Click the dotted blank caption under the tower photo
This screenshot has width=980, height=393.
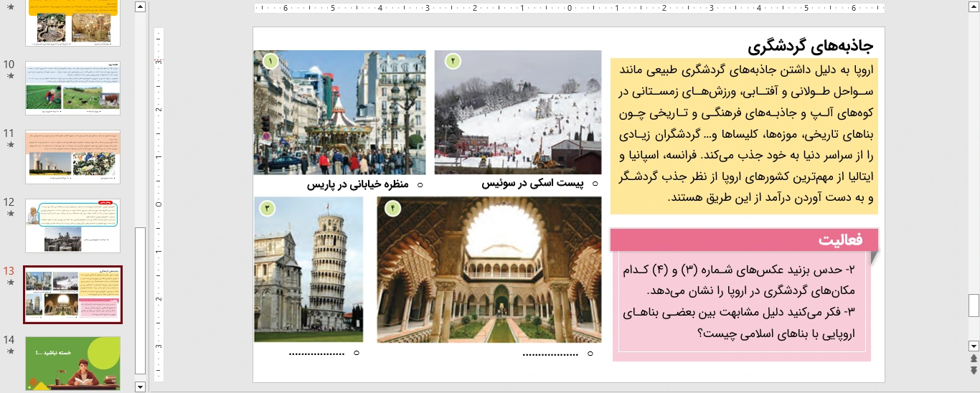point(317,352)
